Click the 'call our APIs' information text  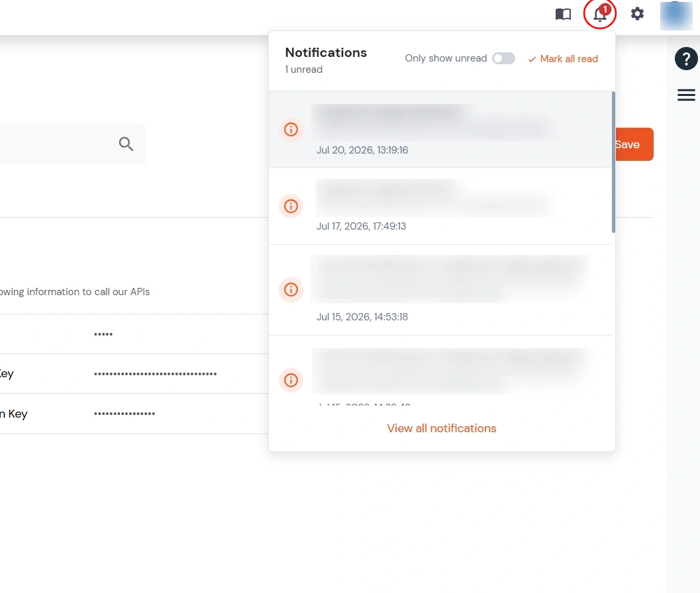(75, 292)
